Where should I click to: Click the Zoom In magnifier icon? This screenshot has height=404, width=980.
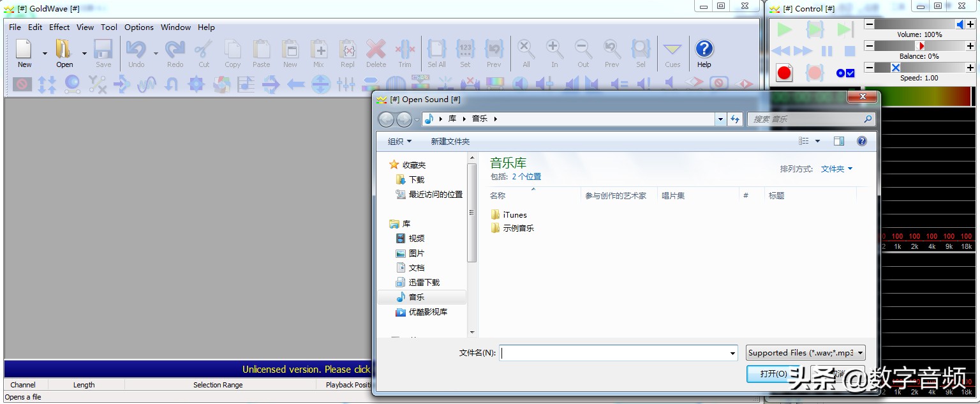click(x=554, y=50)
